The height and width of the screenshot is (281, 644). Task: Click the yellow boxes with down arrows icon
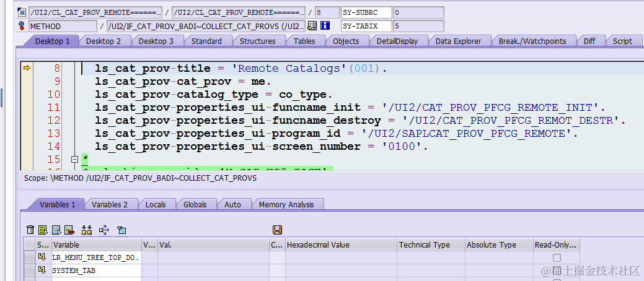(x=87, y=230)
